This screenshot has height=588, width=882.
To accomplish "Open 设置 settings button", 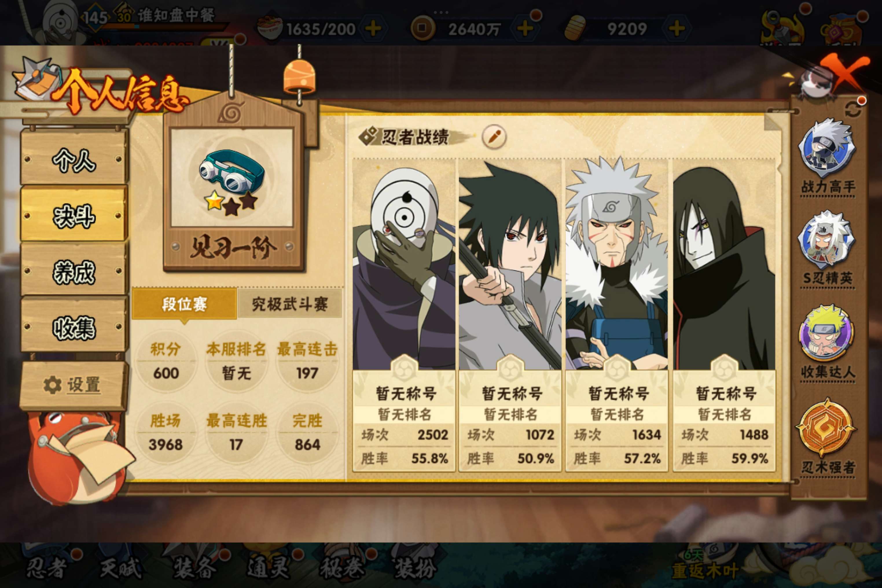I will 73,385.
